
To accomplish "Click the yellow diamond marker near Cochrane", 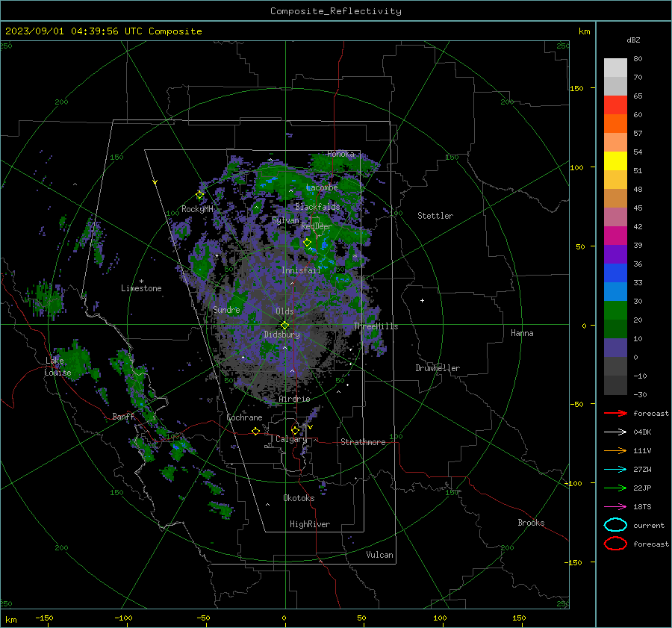I will pos(255,431).
